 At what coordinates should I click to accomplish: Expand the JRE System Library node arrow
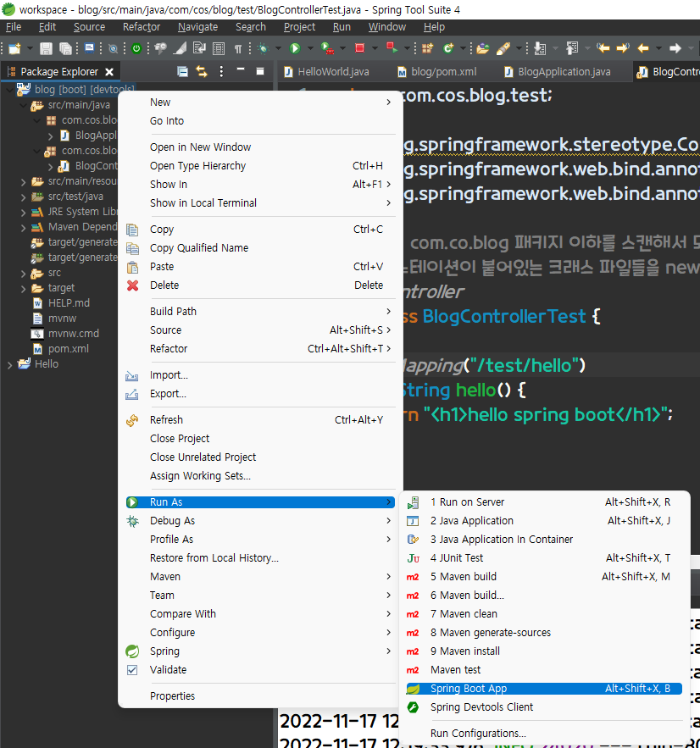coord(23,213)
